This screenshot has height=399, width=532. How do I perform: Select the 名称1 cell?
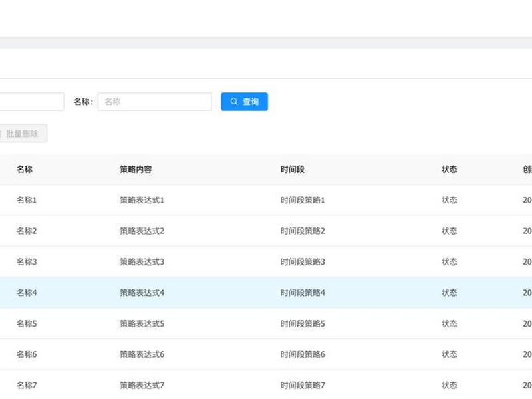click(27, 200)
